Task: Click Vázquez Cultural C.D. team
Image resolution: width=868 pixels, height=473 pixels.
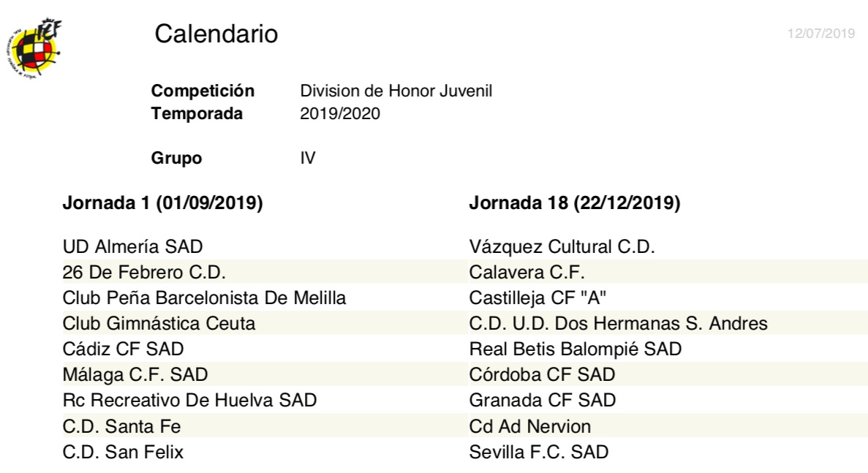Action: tap(562, 246)
